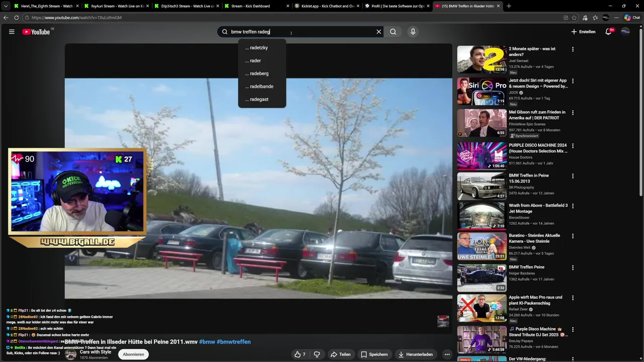Open new browser tab
The width and height of the screenshot is (644, 362).
[x=509, y=6]
